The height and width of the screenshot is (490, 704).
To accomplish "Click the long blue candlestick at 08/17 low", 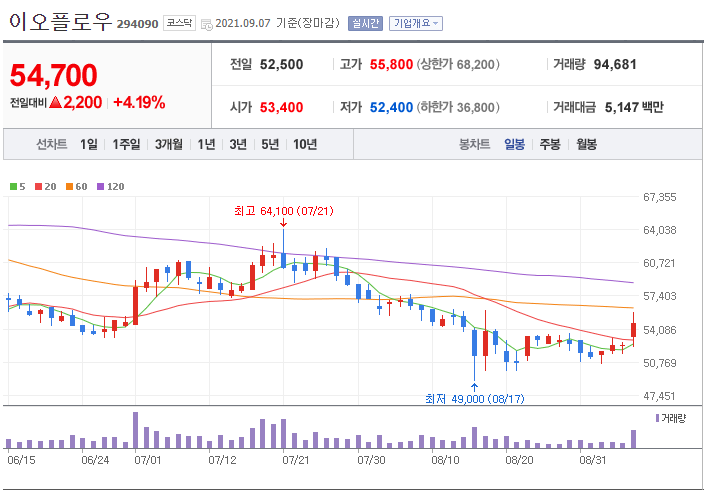I will coord(475,355).
